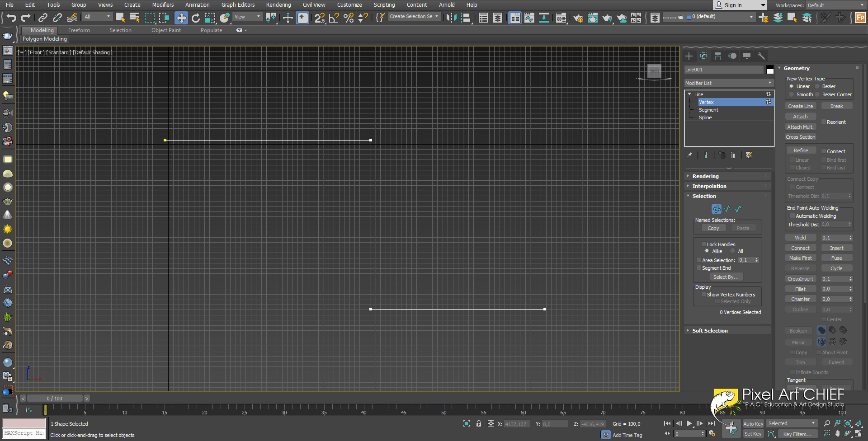This screenshot has height=441, width=868.
Task: Click the Redo arrow icon
Action: (x=26, y=18)
